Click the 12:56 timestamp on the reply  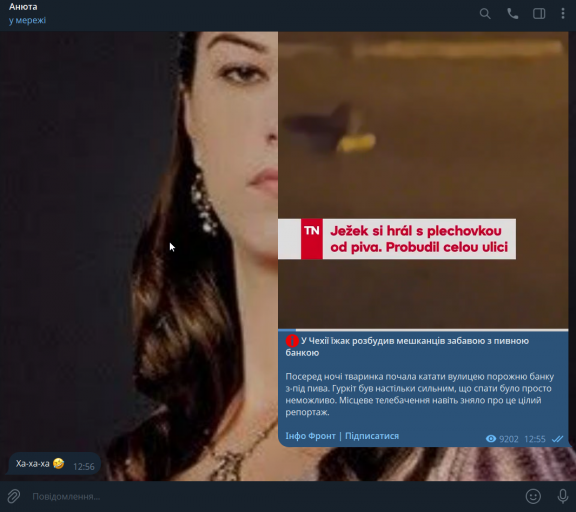(84, 466)
